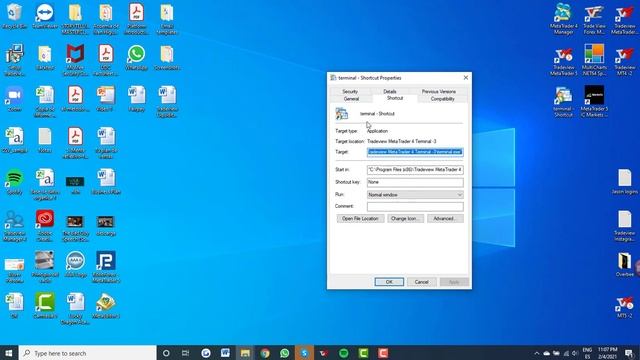Screen dimensions: 640x360
Task: Switch to the Security tab
Action: [x=350, y=91]
